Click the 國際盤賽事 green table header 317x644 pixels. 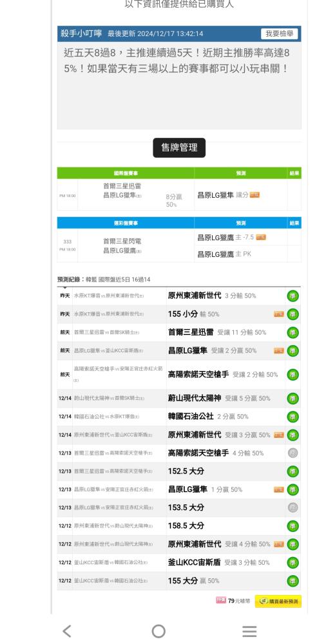pos(126,173)
